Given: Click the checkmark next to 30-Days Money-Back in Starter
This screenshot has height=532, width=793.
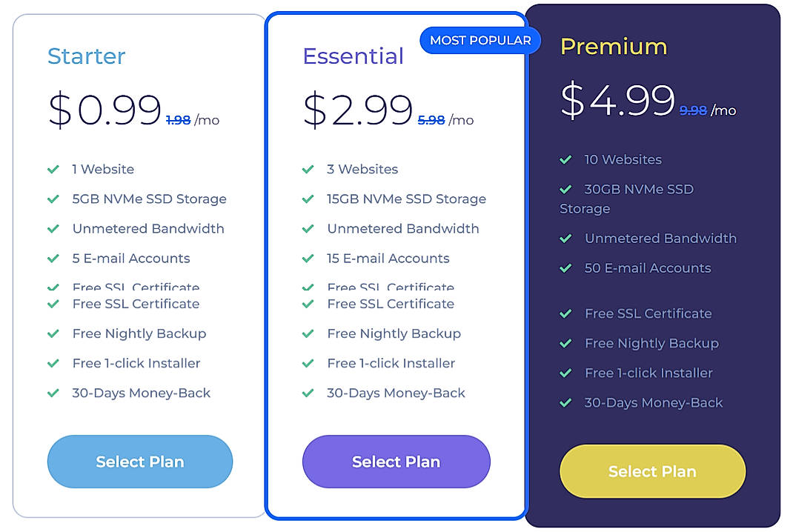Looking at the screenshot, I should pos(55,393).
